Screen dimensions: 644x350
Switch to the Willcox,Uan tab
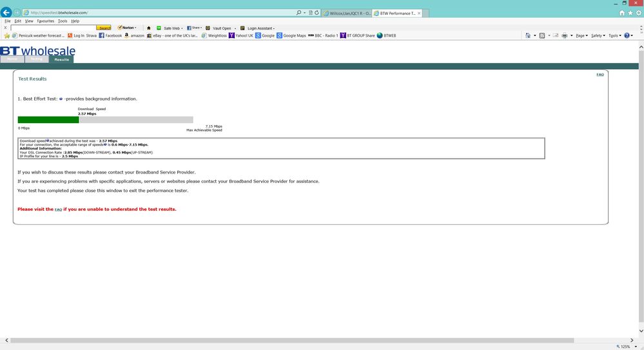coord(347,13)
